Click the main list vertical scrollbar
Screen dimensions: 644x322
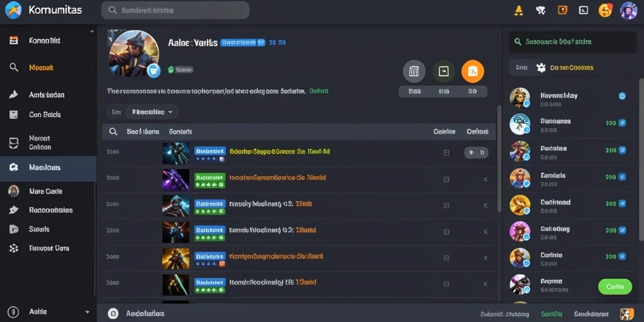[x=499, y=158]
